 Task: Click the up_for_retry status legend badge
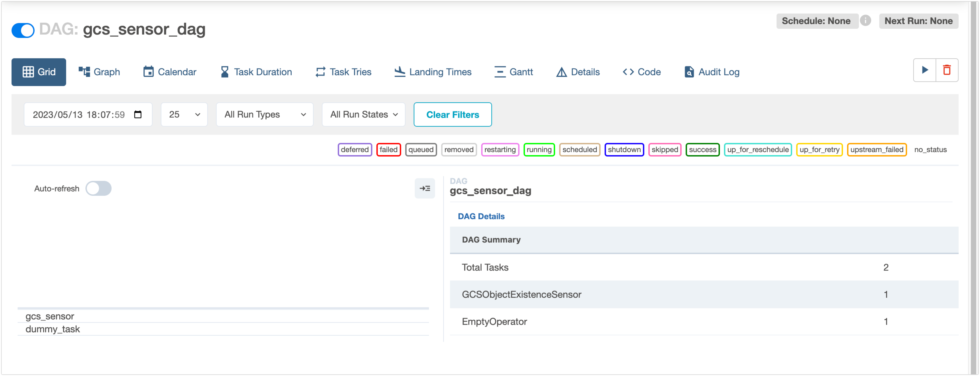819,150
